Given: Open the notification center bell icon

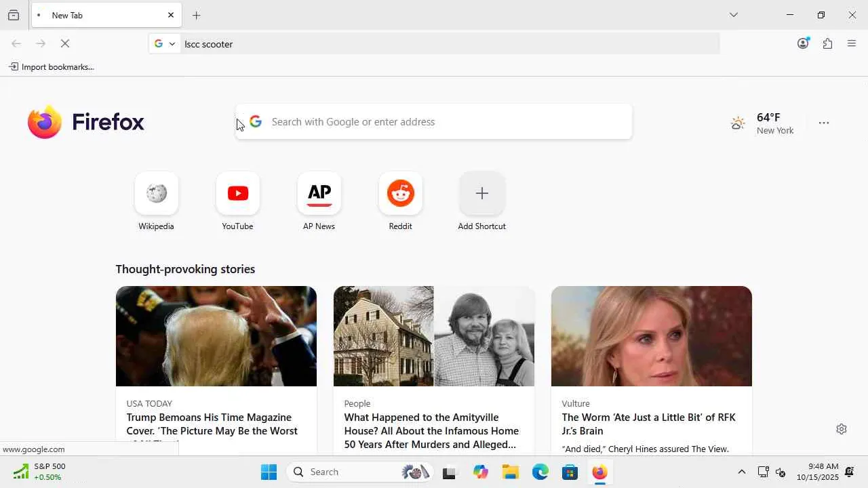Looking at the screenshot, I should tap(850, 472).
